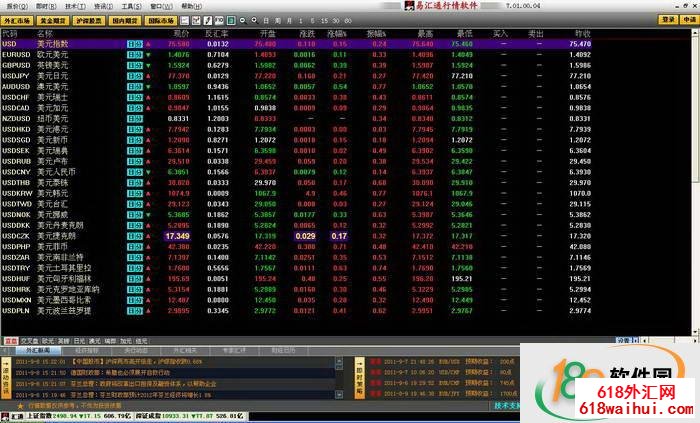Click the 国内期货 market button

click(125, 21)
